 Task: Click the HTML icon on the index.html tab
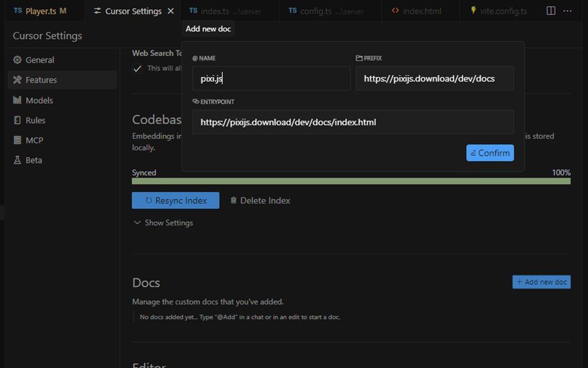tap(395, 11)
